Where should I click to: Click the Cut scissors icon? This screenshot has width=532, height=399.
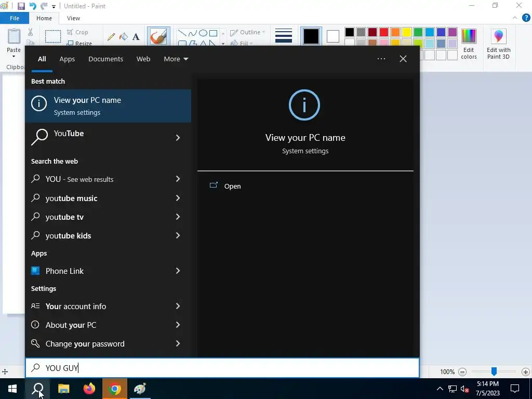[x=31, y=32]
